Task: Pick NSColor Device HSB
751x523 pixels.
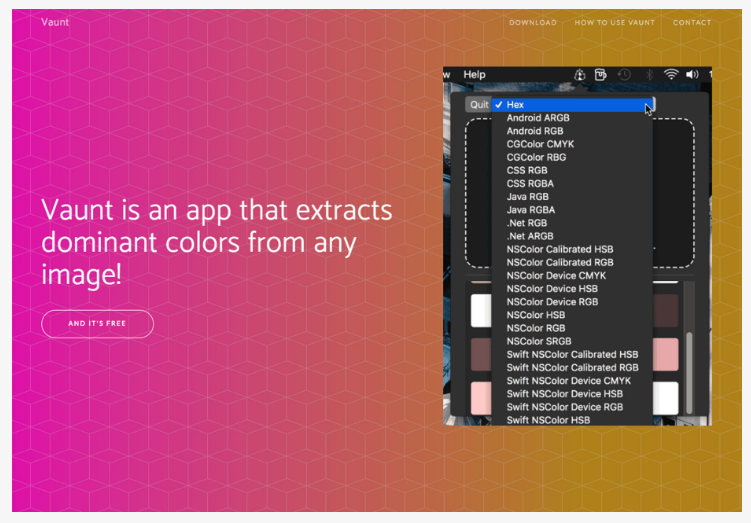Action: 572,289
